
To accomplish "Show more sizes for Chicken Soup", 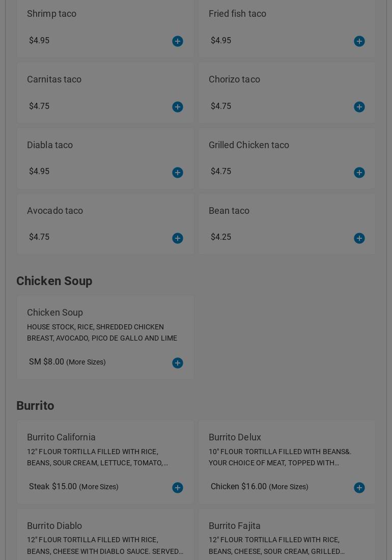I will (86, 362).
